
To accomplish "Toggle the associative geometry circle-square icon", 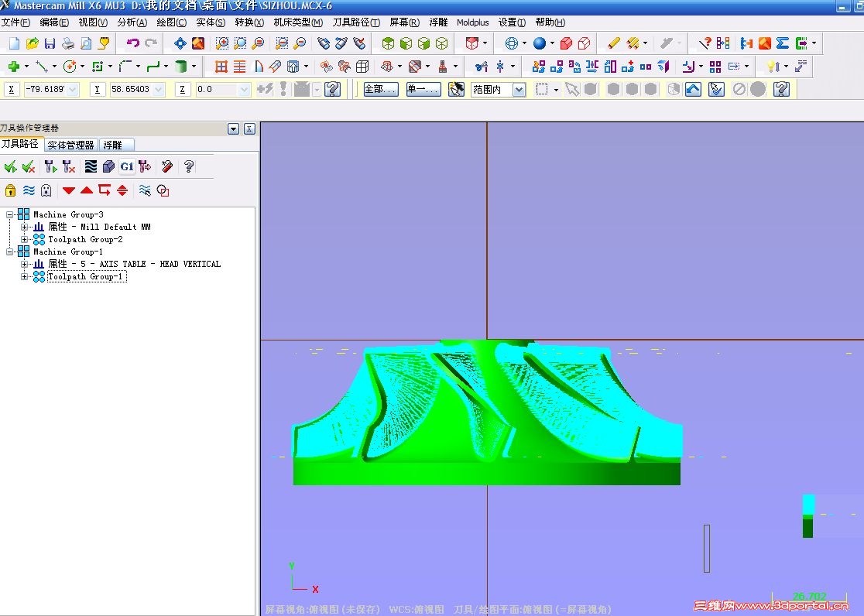I will (x=163, y=190).
